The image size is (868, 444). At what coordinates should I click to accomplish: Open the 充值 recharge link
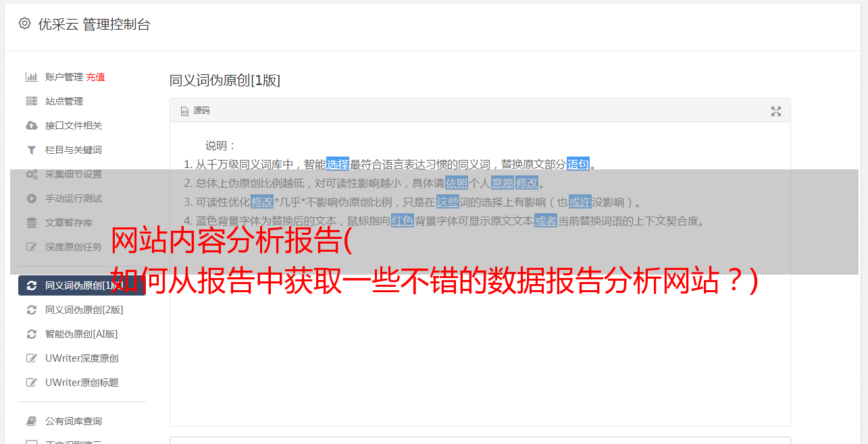tap(95, 77)
